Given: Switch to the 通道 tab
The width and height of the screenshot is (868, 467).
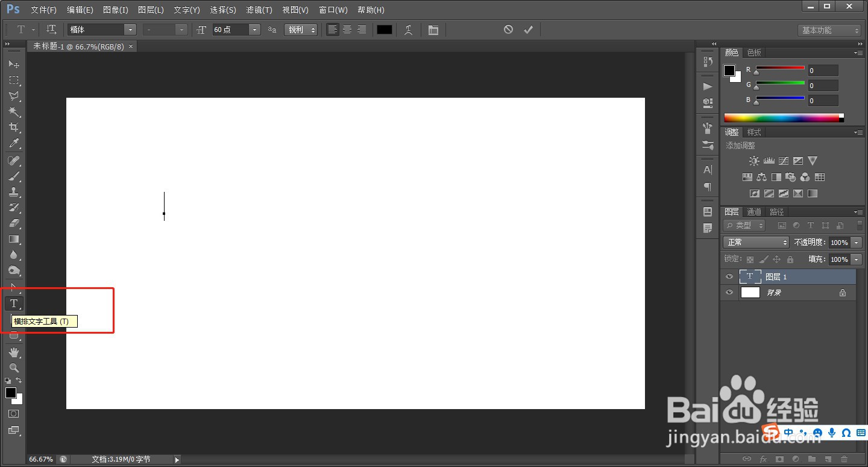Looking at the screenshot, I should [x=754, y=212].
